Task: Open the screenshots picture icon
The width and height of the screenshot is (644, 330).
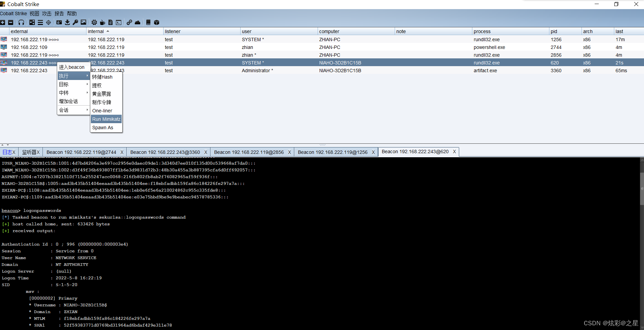Action: (83, 22)
